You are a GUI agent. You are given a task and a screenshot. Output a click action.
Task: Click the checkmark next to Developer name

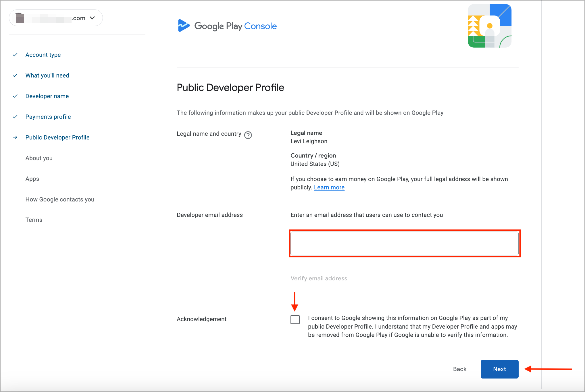tap(15, 96)
